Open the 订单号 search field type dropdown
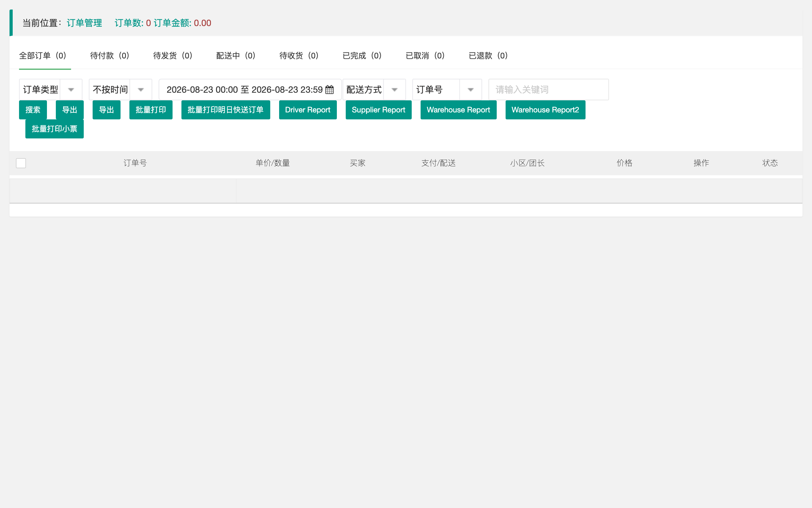Viewport: 812px width, 508px height. pos(447,90)
